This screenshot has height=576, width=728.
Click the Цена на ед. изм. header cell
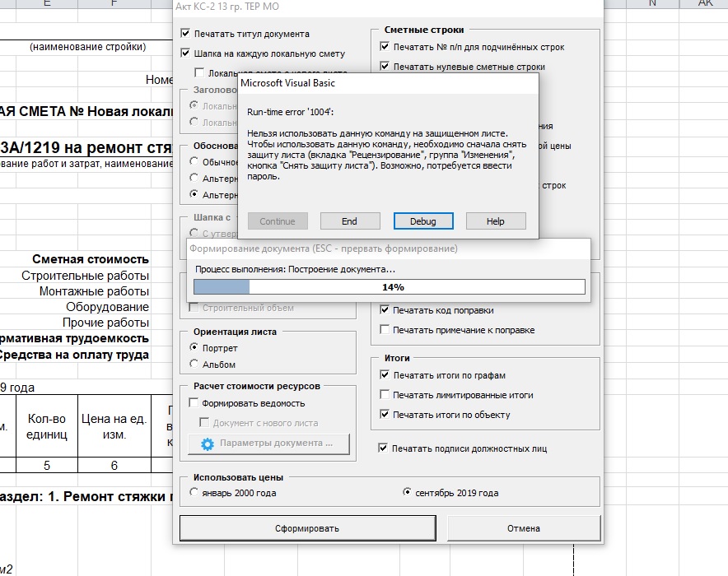[x=114, y=426]
